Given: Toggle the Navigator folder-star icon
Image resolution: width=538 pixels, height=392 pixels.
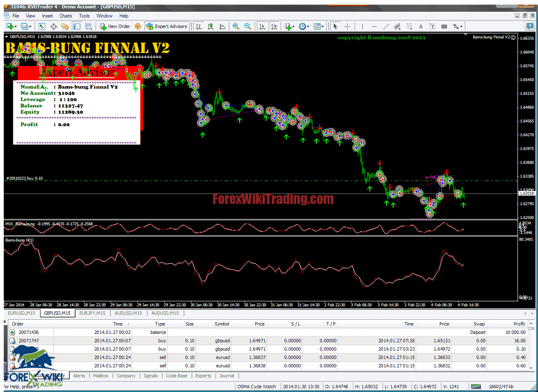Looking at the screenshot, I should pos(65,26).
